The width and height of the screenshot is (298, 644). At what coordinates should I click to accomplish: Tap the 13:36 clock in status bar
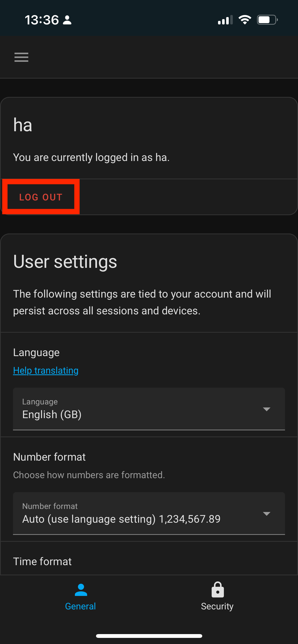(x=42, y=20)
